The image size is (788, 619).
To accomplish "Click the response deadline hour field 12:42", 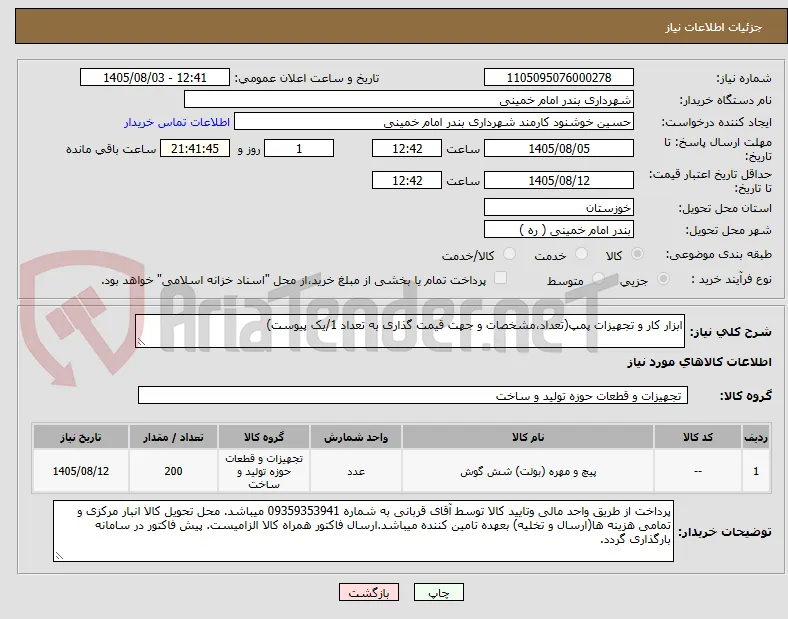I will (407, 149).
